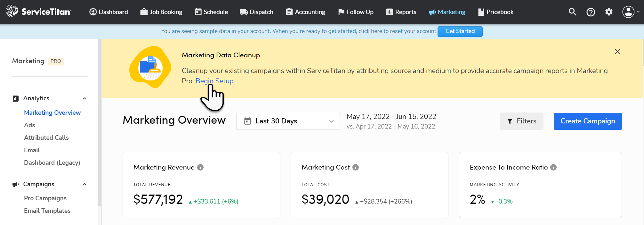Click the Campaigns megaphone icon
644x225 pixels.
tap(16, 184)
